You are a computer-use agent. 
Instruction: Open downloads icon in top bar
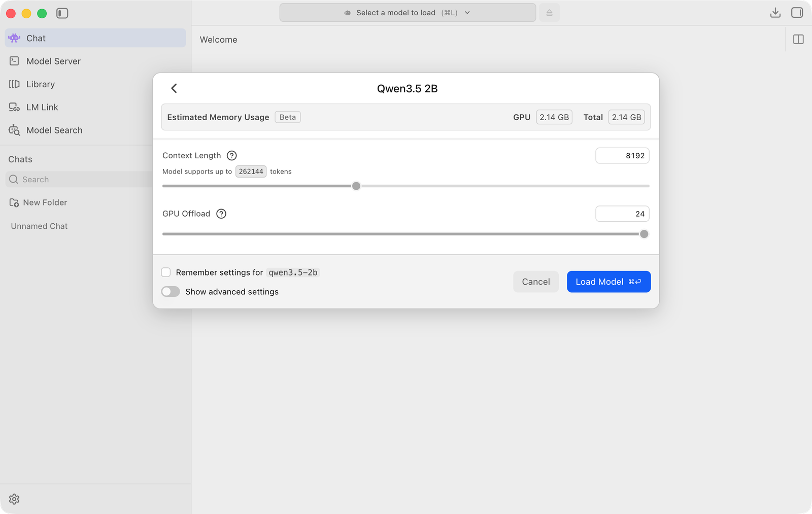775,13
